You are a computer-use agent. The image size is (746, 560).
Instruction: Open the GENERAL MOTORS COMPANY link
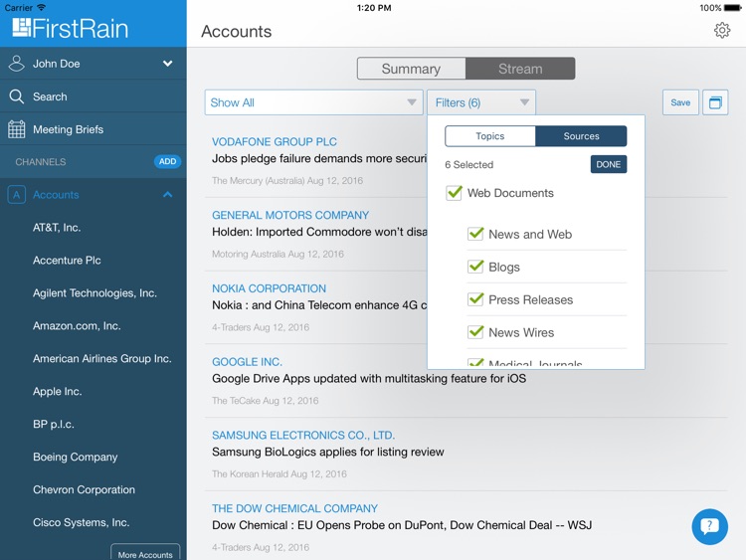(290, 215)
